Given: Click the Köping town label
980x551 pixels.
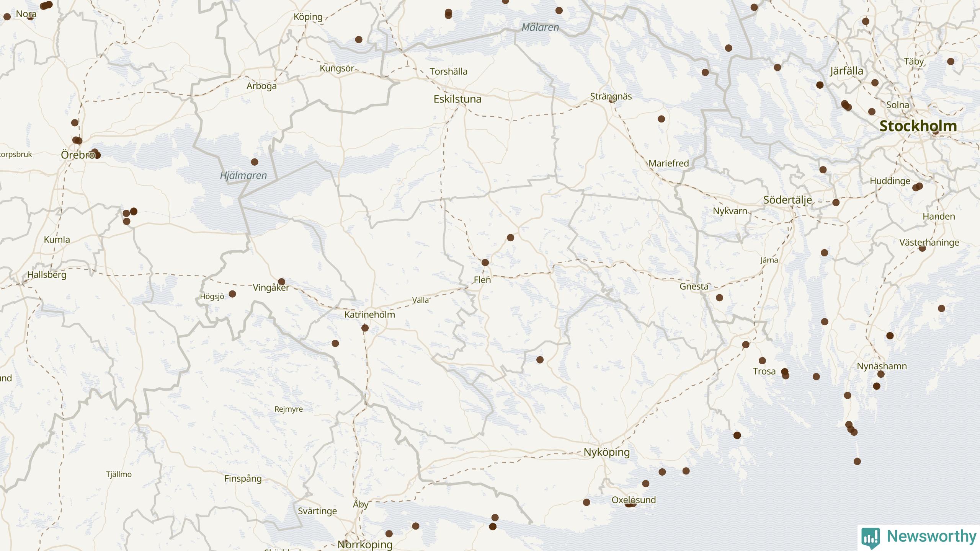Looking at the screenshot, I should (x=308, y=17).
